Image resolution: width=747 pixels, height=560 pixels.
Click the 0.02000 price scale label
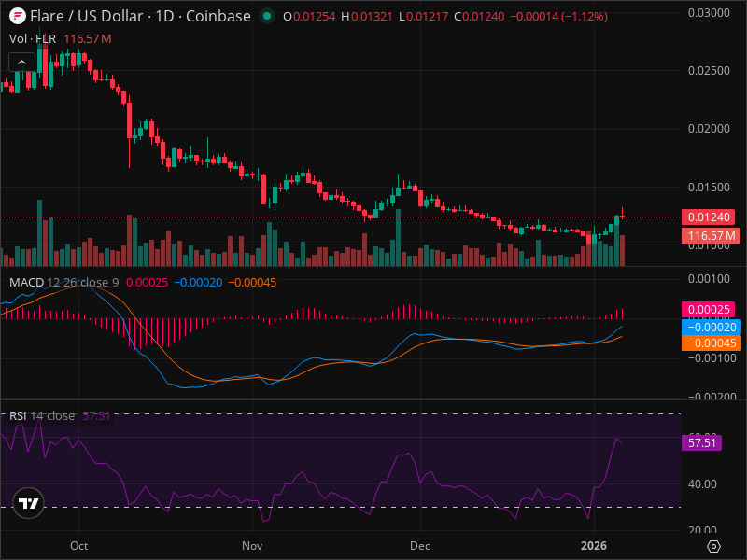pos(709,129)
